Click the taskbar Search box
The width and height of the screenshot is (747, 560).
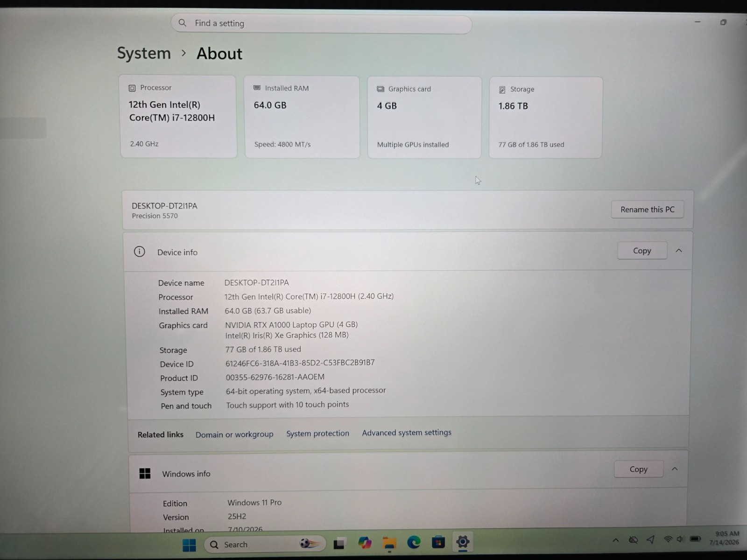pos(265,544)
